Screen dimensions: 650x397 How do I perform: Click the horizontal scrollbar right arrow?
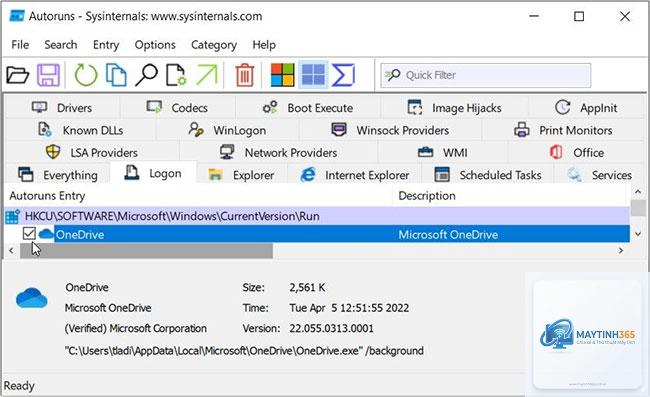[x=621, y=250]
